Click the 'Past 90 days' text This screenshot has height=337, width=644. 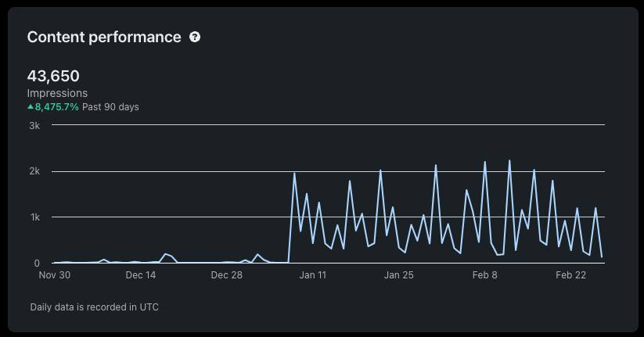coord(110,107)
